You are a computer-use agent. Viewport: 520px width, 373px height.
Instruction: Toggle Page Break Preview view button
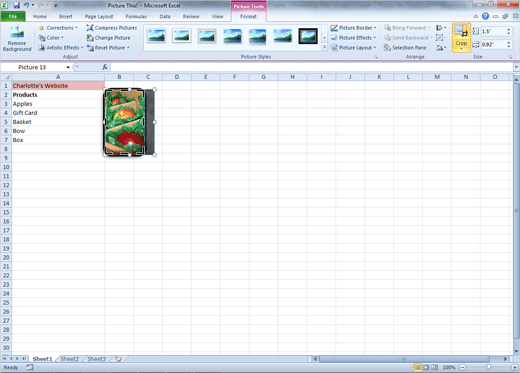tap(435, 367)
